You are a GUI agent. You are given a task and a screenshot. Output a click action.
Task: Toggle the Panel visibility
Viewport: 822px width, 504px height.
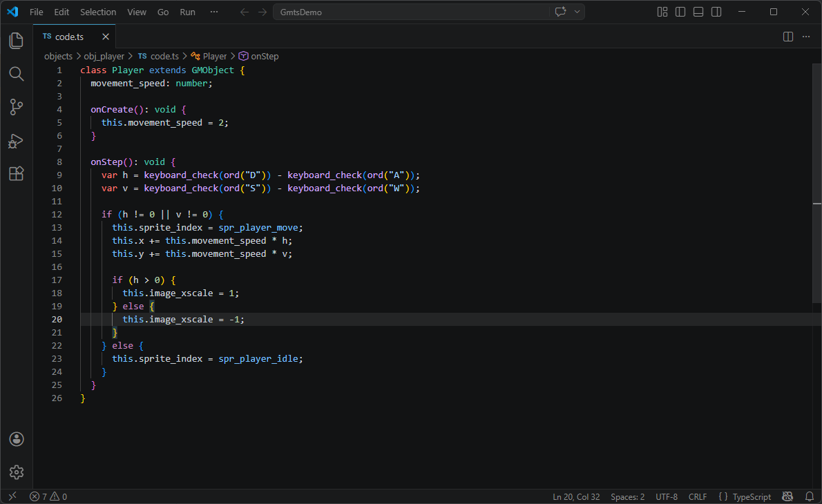click(698, 12)
